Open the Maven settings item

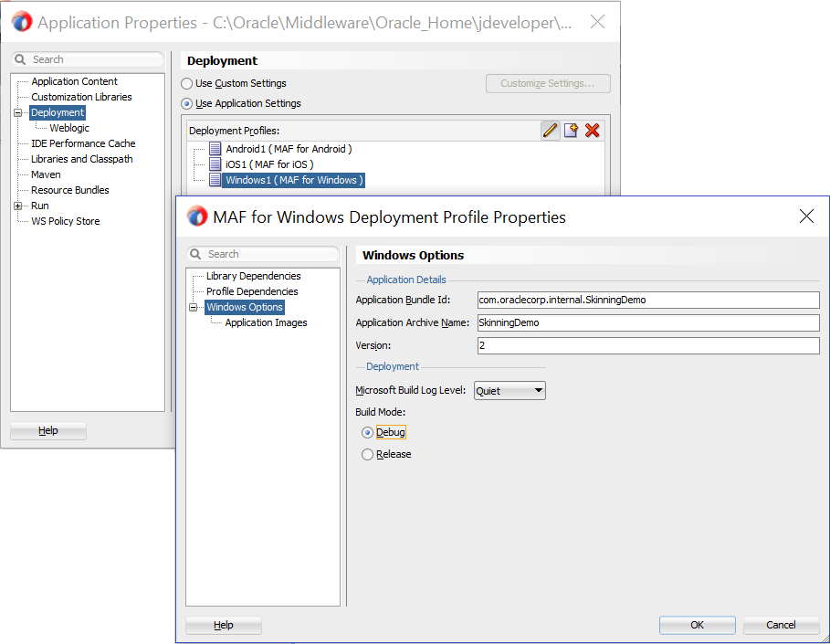[46, 174]
